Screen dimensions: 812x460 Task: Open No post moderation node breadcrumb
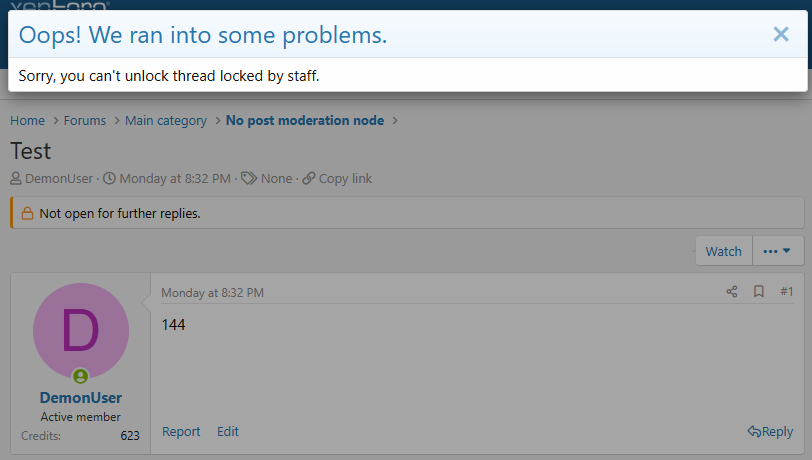pyautogui.click(x=305, y=121)
